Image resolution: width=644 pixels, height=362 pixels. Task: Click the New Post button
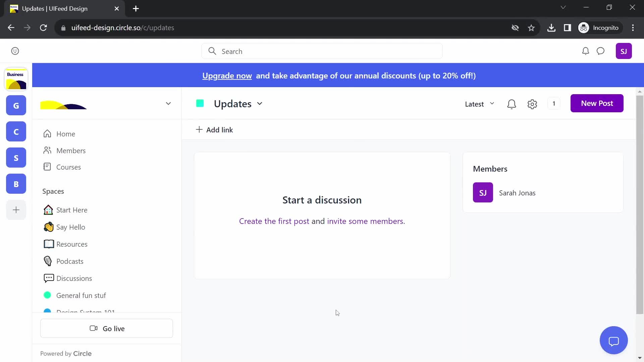click(597, 103)
